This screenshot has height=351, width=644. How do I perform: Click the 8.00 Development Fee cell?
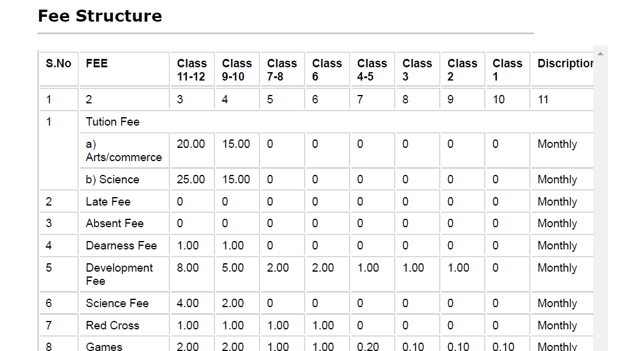pyautogui.click(x=188, y=268)
